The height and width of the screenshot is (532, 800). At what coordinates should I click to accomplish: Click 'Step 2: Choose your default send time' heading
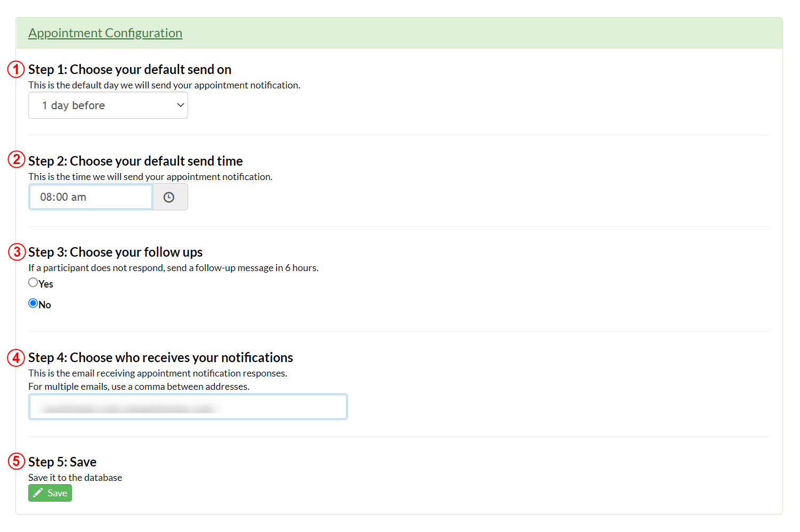pyautogui.click(x=135, y=161)
